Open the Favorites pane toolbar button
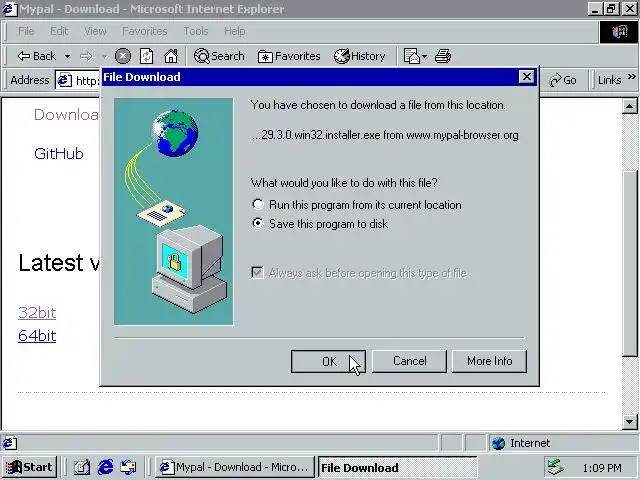This screenshot has height=480, width=640. (x=289, y=56)
